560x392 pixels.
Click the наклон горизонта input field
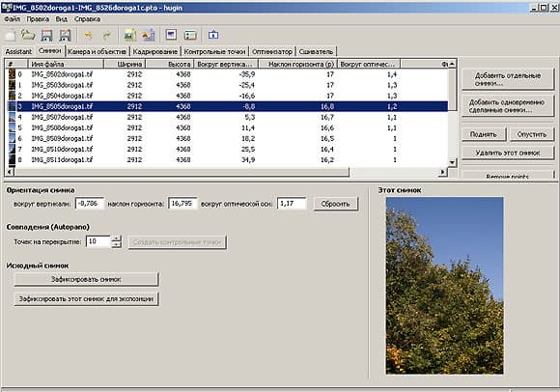tap(182, 204)
